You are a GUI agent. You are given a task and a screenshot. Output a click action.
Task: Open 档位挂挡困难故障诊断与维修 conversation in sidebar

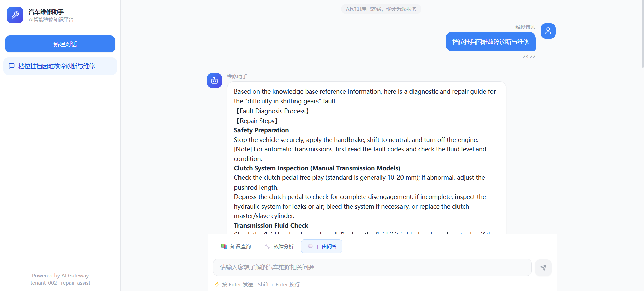pos(60,66)
